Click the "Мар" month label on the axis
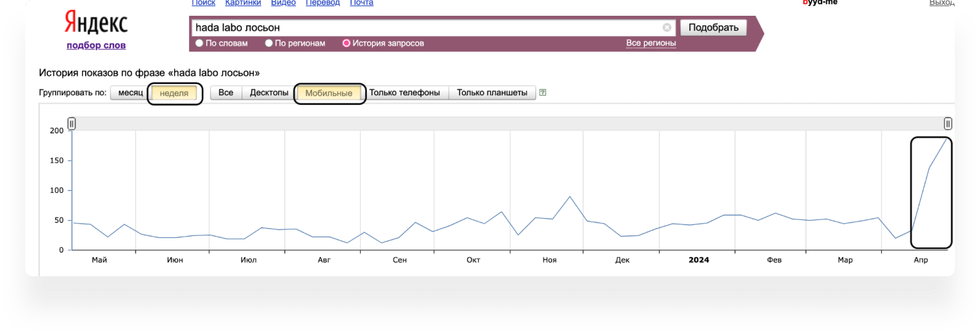Viewport: 980px width, 333px height. [845, 260]
